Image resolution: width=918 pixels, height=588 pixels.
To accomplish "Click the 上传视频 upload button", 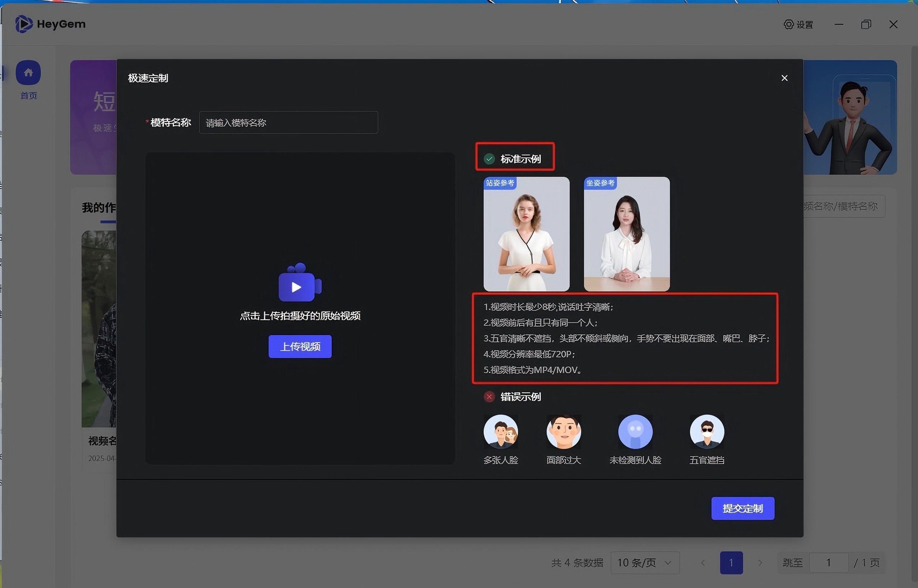I will pyautogui.click(x=300, y=346).
